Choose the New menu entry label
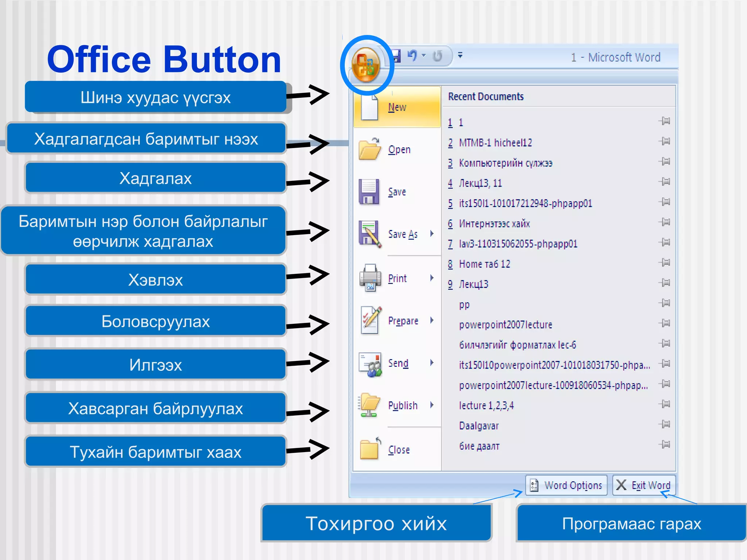This screenshot has width=747, height=560. pos(397,107)
